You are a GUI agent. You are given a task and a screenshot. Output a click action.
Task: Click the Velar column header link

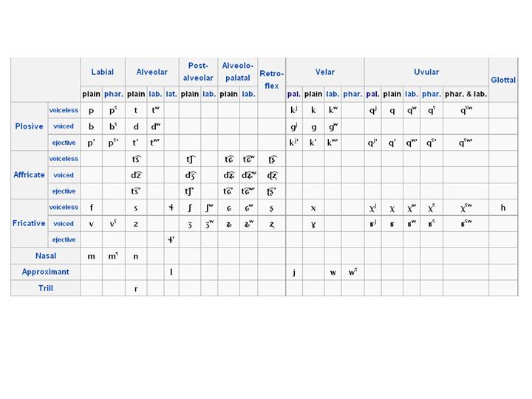click(x=324, y=72)
